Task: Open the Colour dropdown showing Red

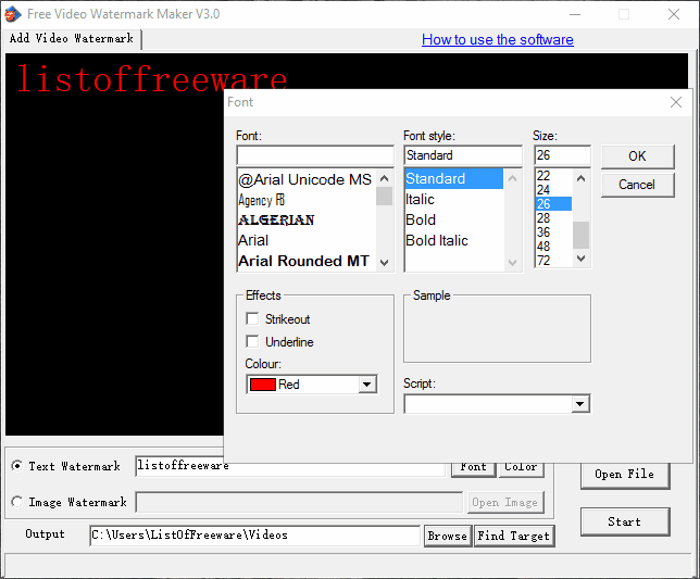Action: pos(367,384)
